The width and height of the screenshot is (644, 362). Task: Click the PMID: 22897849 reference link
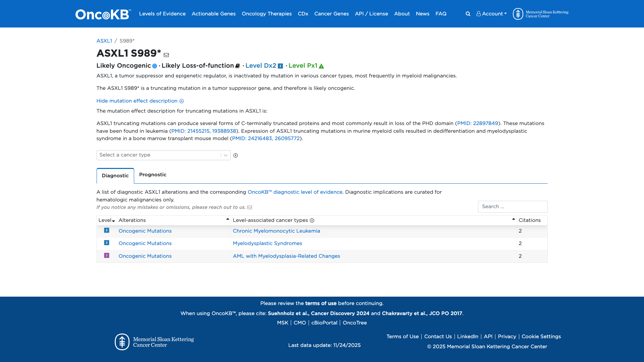click(x=478, y=123)
